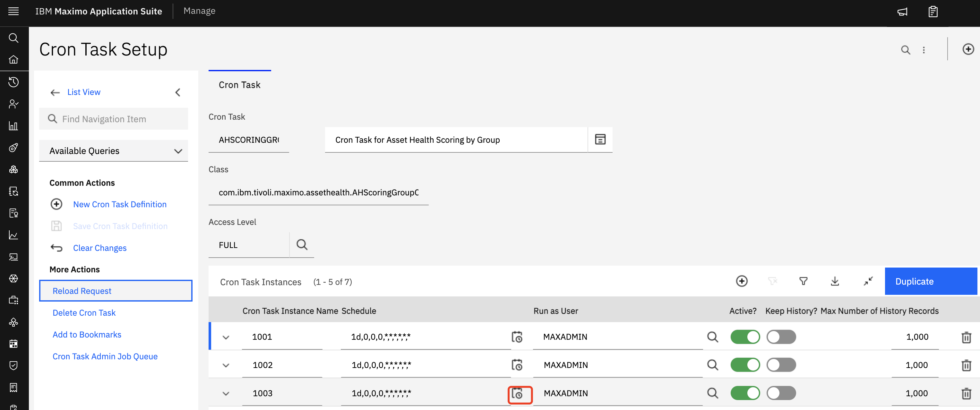Open the hamburger navigation menu
This screenshot has width=980, height=410.
click(13, 12)
